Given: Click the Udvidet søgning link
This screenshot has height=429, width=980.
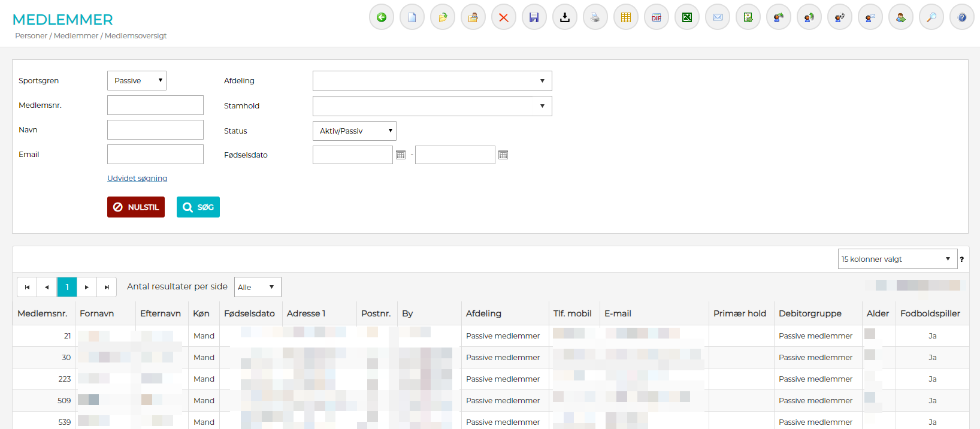Looking at the screenshot, I should tap(137, 179).
